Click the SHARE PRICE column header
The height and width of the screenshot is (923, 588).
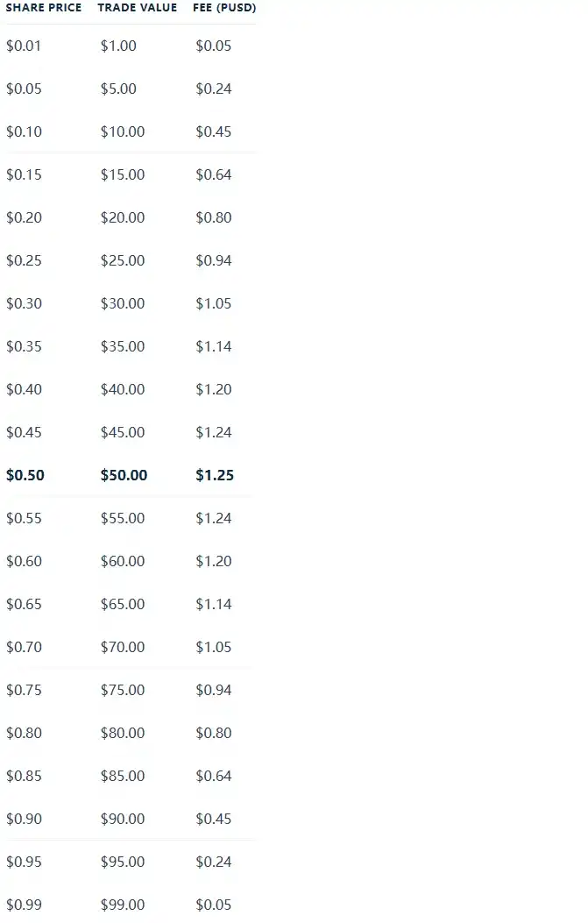(x=44, y=8)
